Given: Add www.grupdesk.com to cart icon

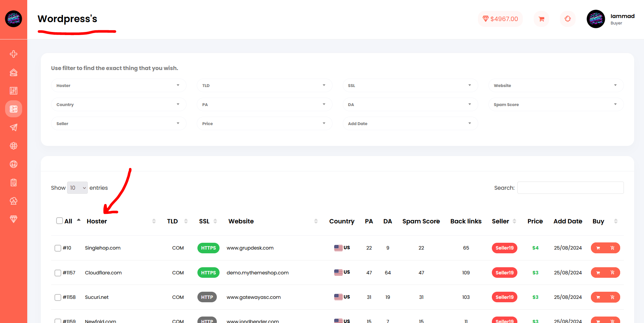Looking at the screenshot, I should [x=613, y=248].
